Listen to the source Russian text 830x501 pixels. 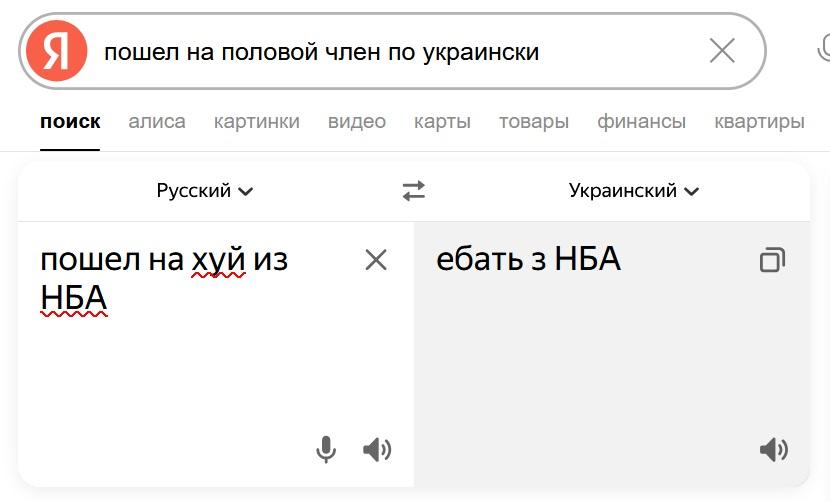[x=377, y=450]
